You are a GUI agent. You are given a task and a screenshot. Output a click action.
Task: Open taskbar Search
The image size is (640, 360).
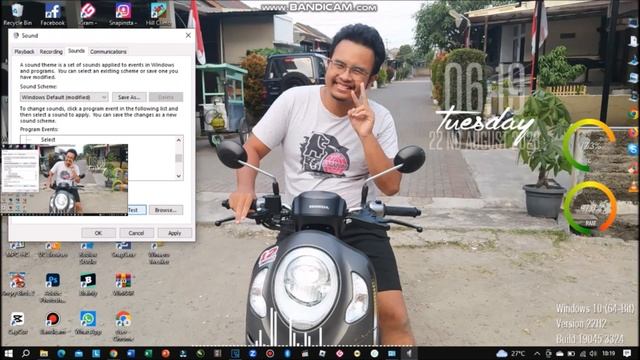[26, 353]
